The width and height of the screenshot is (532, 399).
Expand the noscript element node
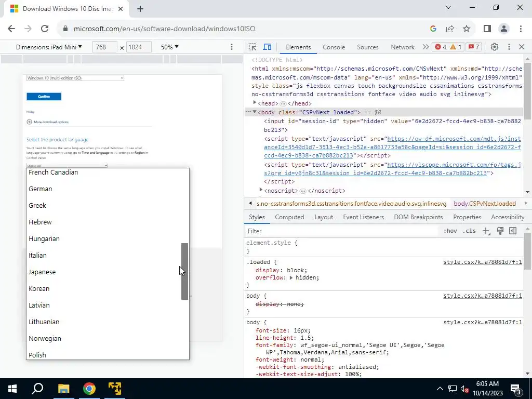(x=261, y=190)
